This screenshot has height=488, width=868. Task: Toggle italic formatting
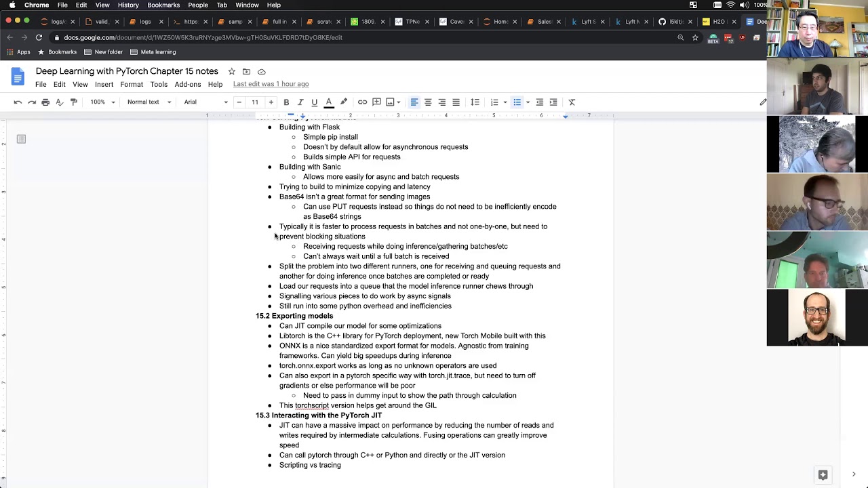coord(300,102)
